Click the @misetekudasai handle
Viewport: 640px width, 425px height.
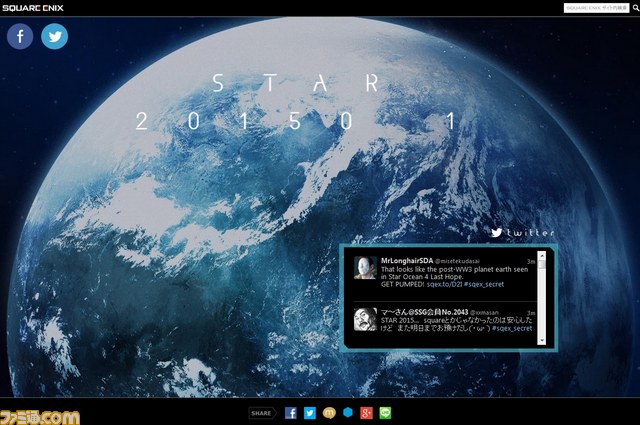(x=457, y=261)
